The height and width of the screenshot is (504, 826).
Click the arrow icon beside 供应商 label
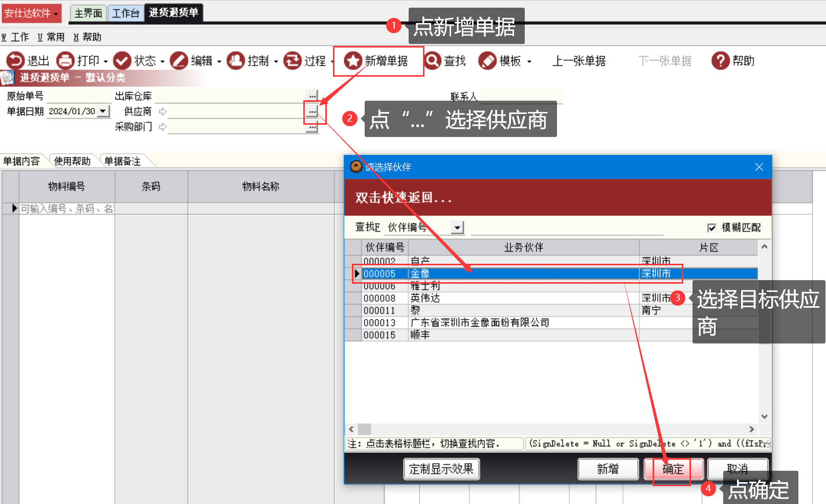163,111
